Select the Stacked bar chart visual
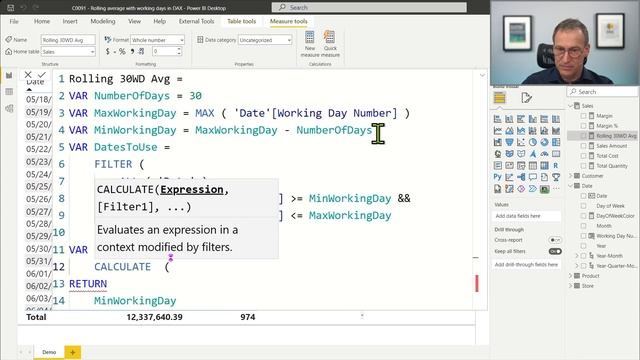The image size is (640, 360). pos(498,119)
